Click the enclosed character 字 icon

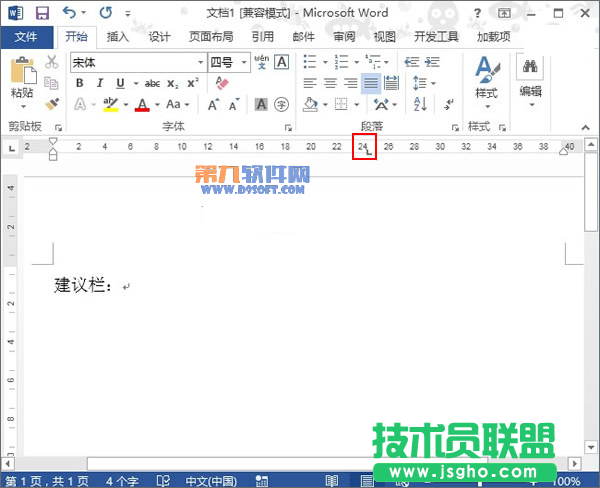(281, 104)
